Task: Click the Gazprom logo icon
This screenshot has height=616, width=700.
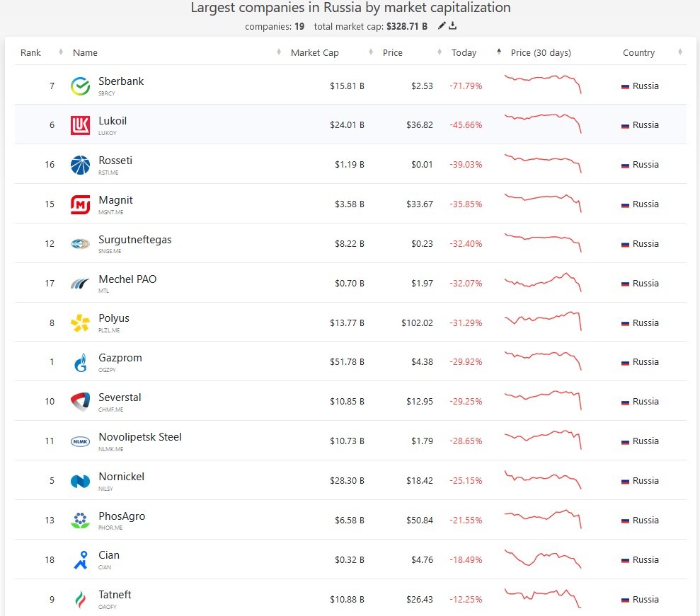Action: (x=81, y=363)
